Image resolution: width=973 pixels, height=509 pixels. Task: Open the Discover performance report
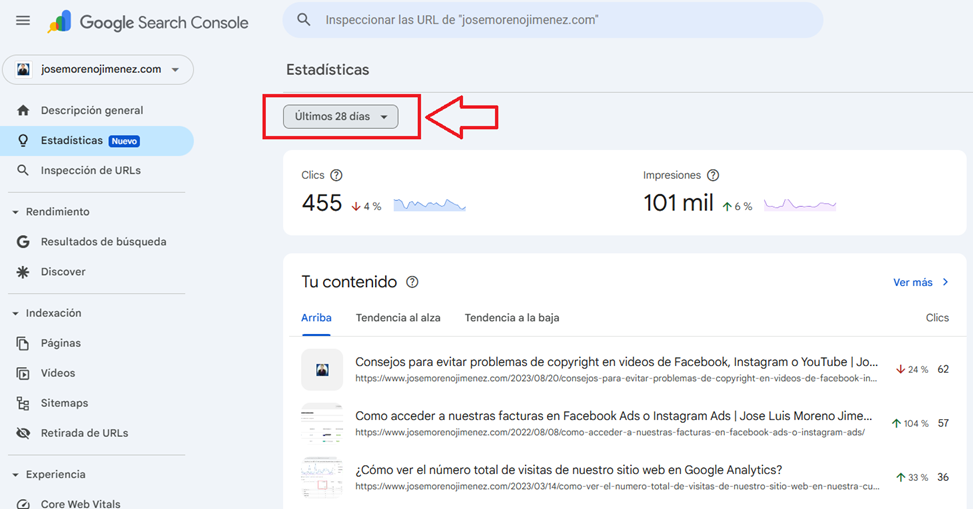tap(63, 272)
